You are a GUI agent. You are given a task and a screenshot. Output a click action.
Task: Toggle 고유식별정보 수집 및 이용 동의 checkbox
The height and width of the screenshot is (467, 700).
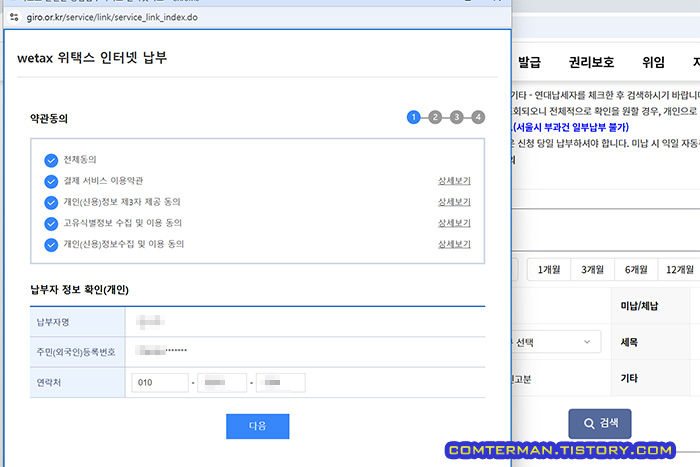coord(51,223)
